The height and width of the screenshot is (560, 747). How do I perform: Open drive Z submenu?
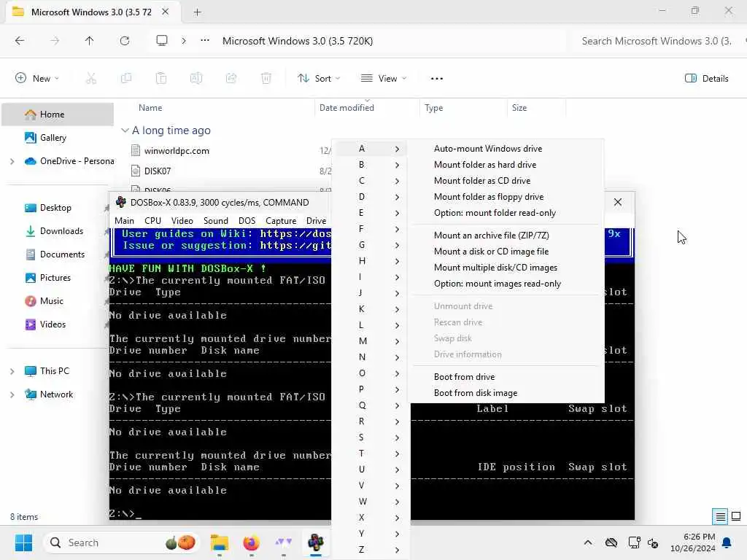370,550
